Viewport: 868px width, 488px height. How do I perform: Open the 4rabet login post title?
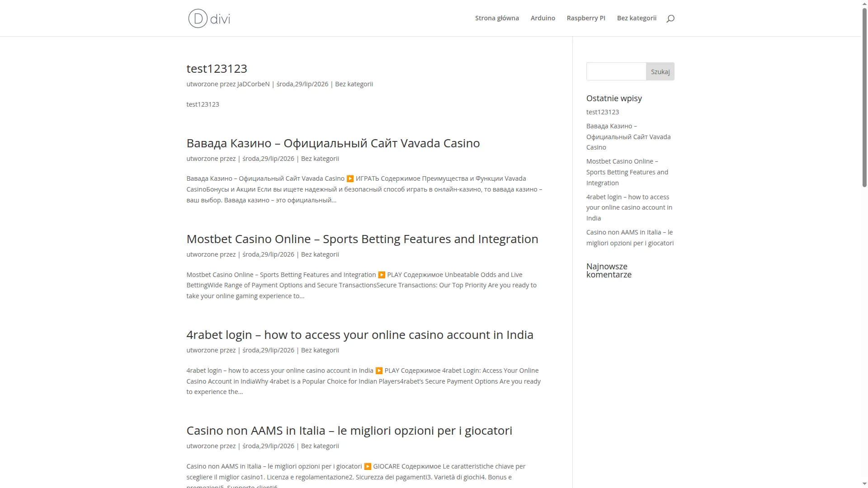point(360,334)
